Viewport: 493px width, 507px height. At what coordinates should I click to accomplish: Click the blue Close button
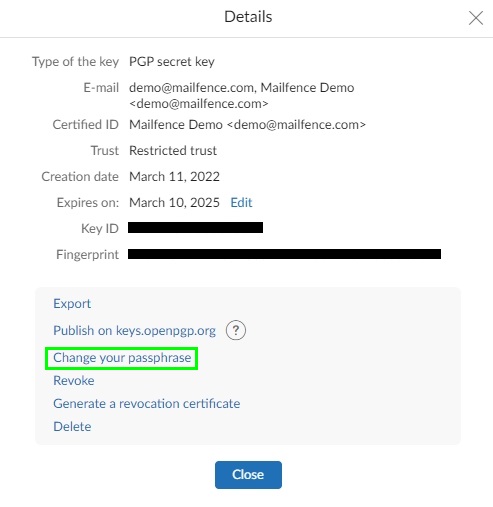248,475
